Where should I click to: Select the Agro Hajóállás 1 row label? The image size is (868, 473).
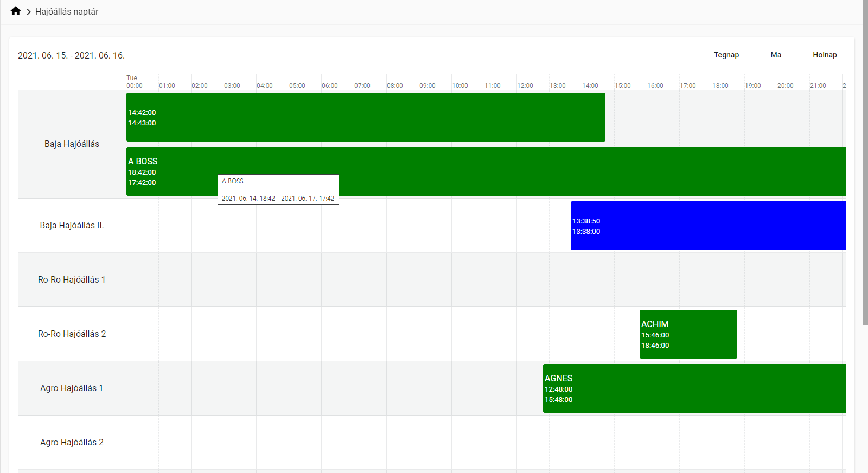tap(72, 388)
